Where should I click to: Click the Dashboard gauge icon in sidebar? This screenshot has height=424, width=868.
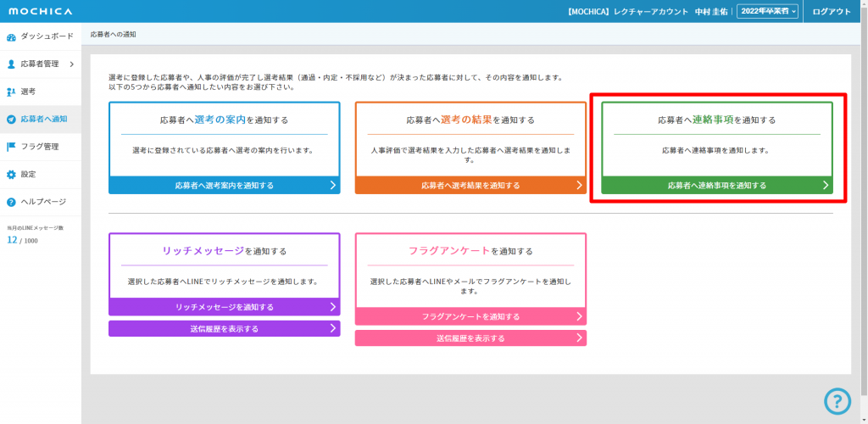point(11,37)
